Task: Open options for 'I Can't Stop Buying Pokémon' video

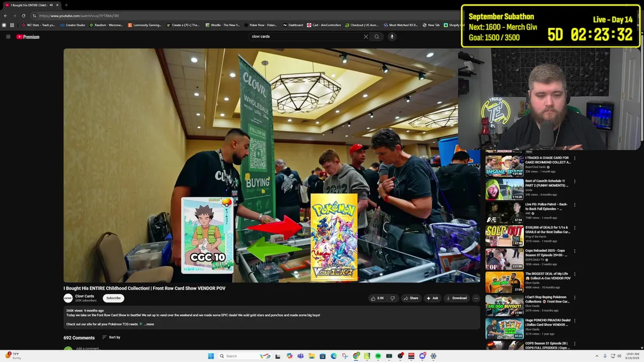Action: (x=575, y=297)
